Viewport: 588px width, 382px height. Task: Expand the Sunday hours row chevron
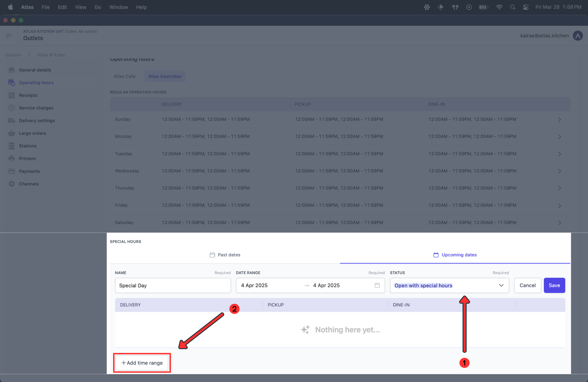point(559,119)
